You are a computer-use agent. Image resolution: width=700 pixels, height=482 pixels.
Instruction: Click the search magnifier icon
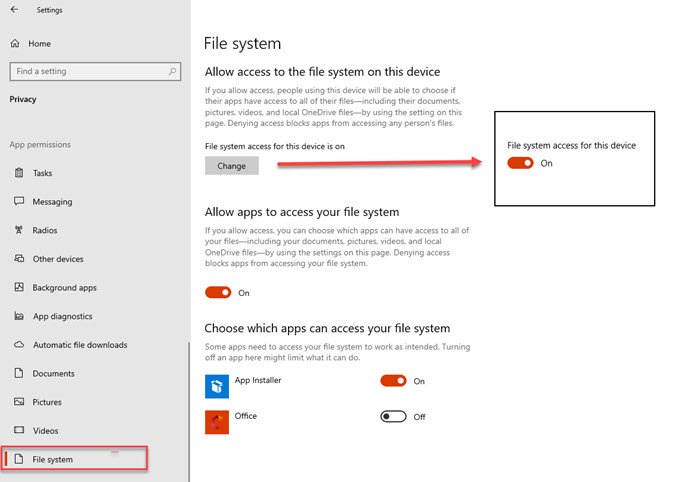coord(173,72)
